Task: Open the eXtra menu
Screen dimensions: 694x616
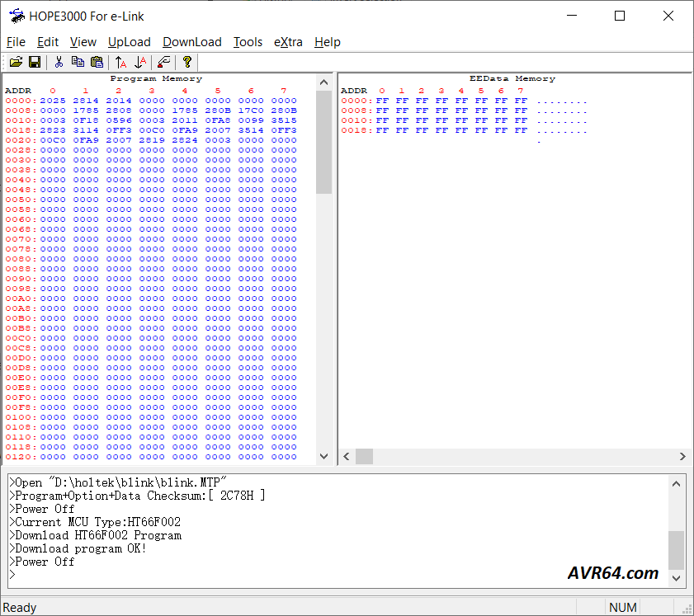Action: (x=288, y=42)
